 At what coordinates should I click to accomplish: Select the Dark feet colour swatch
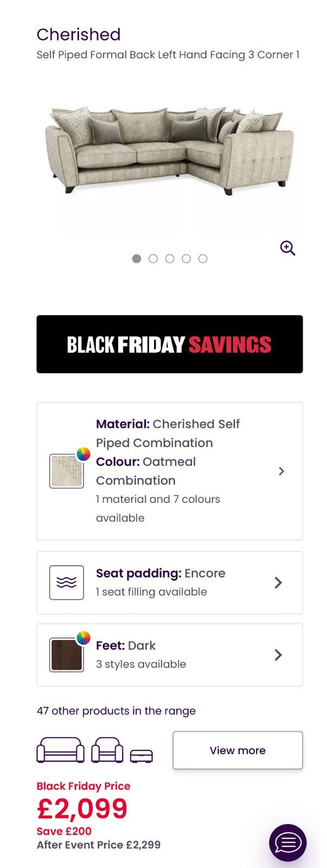(x=66, y=655)
